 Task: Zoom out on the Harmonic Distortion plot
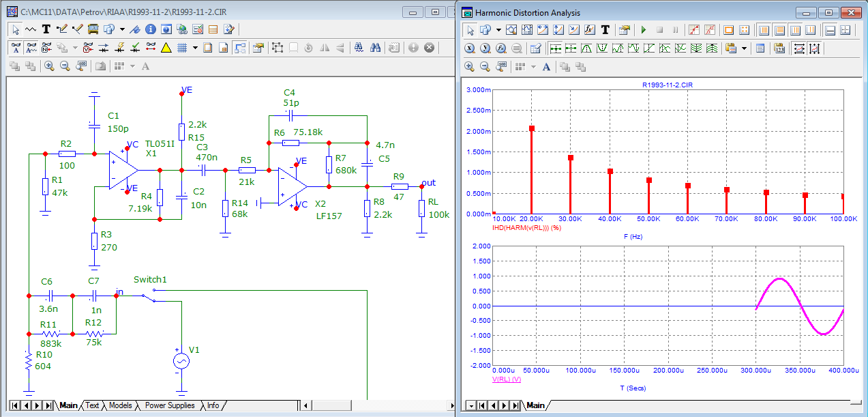pyautogui.click(x=485, y=66)
